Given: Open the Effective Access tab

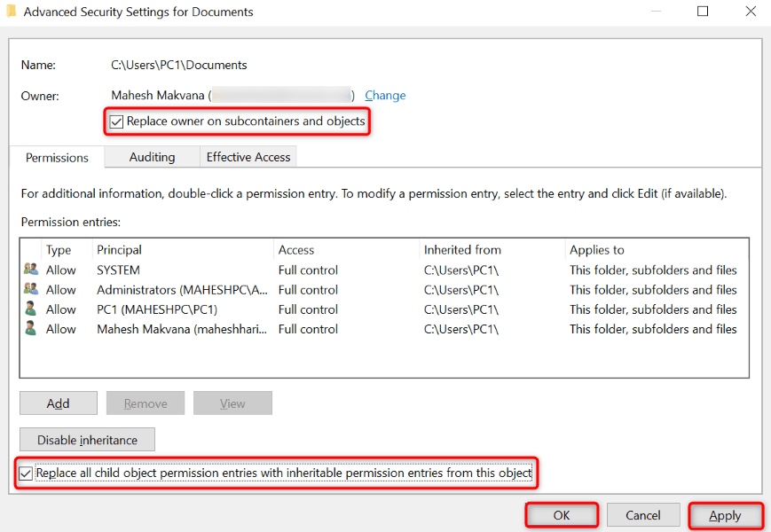Looking at the screenshot, I should (248, 157).
